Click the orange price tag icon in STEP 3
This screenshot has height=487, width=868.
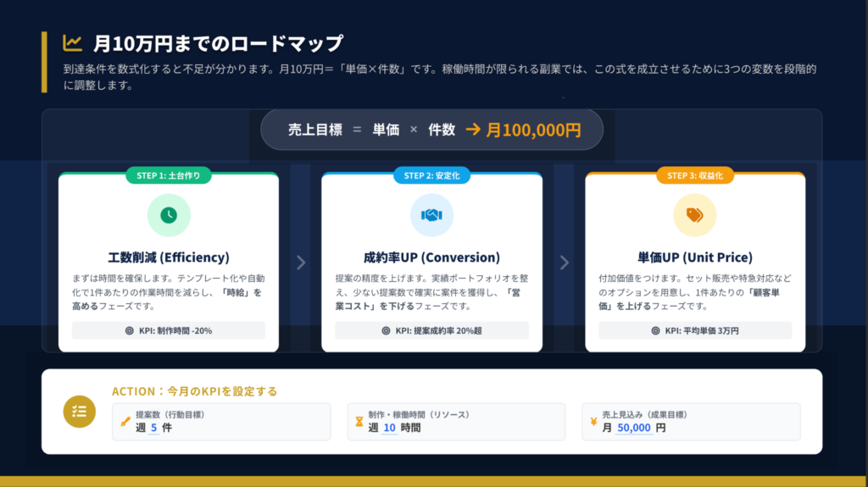pos(694,215)
